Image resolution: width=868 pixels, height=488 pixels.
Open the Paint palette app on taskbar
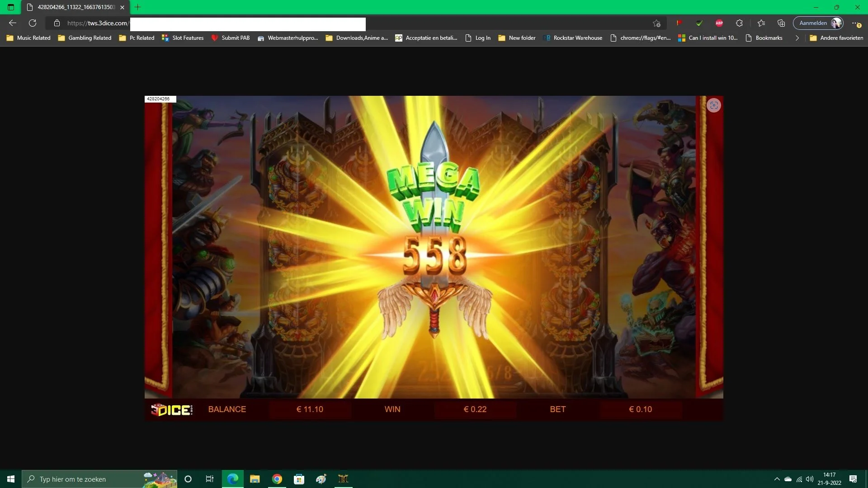click(321, 479)
